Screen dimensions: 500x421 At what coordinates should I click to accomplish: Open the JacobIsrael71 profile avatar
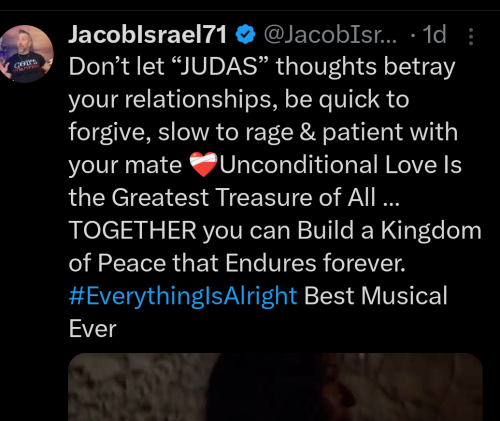click(x=27, y=54)
